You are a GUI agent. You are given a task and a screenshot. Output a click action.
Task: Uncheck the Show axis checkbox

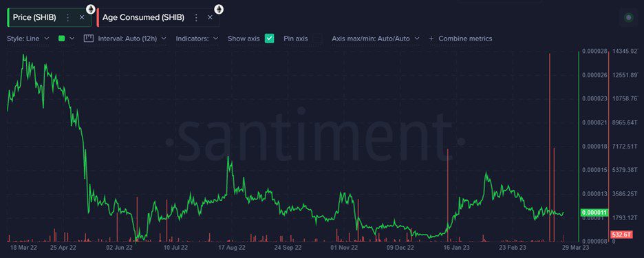[269, 39]
